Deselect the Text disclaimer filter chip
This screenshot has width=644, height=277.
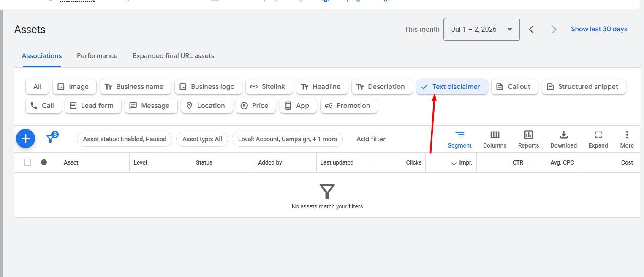(452, 87)
